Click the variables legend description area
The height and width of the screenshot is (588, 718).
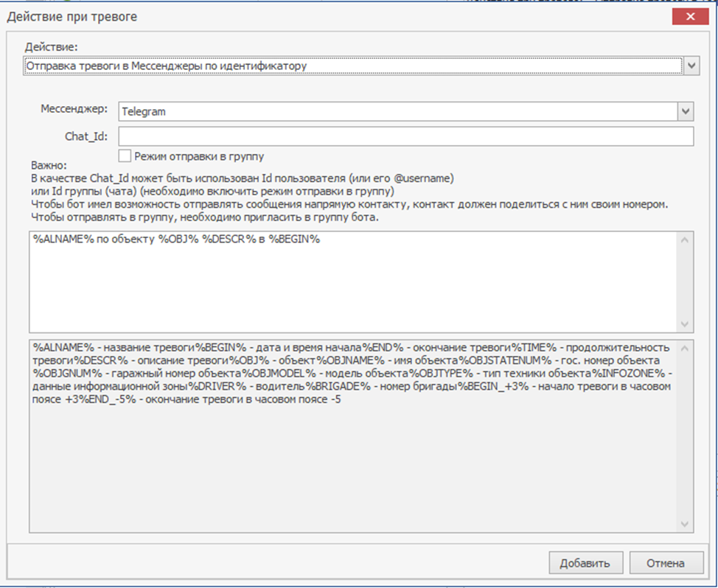[x=354, y=457]
